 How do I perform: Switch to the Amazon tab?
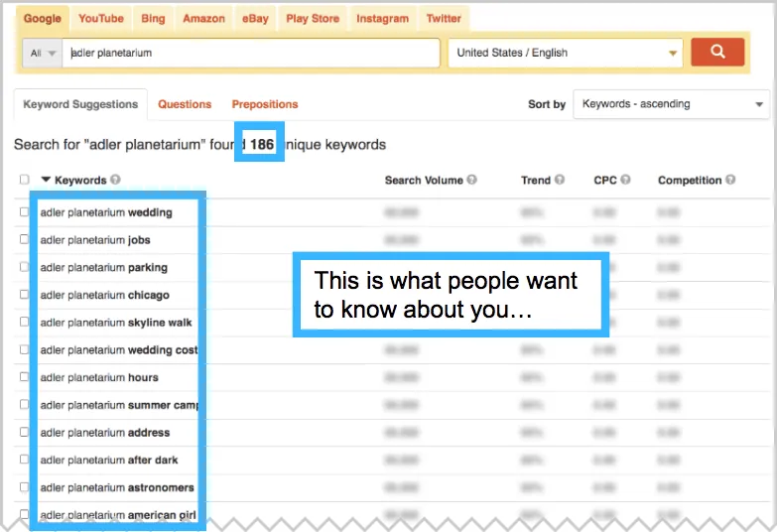[203, 18]
